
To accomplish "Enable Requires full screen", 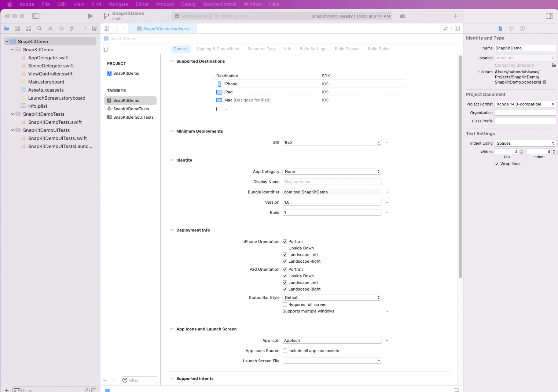I will 285,304.
